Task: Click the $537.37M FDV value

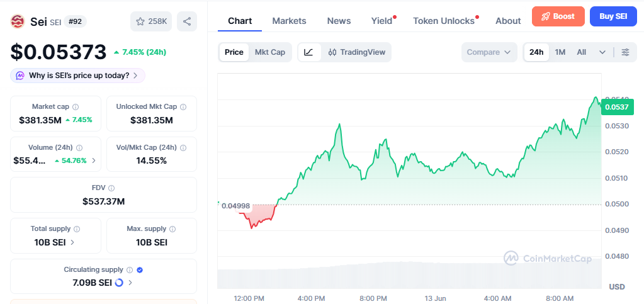Action: (x=103, y=201)
